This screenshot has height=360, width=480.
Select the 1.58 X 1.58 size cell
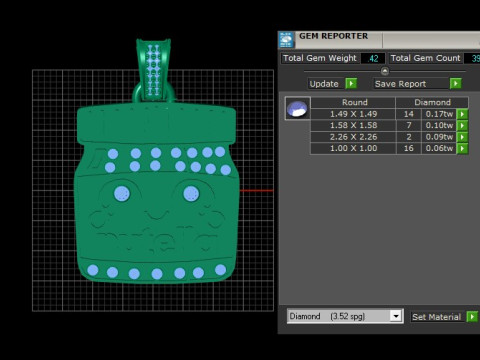tap(353, 125)
